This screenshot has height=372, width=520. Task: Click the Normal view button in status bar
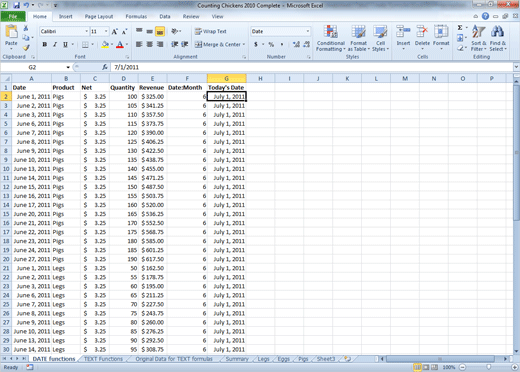[417, 367]
